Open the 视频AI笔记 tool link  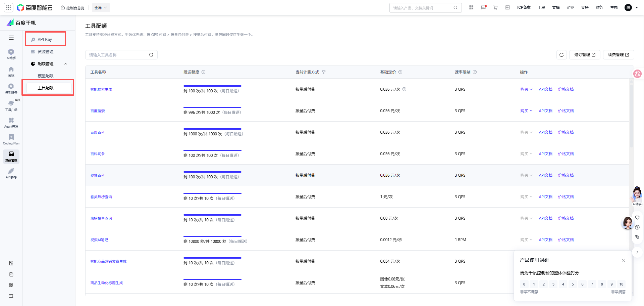pos(99,240)
